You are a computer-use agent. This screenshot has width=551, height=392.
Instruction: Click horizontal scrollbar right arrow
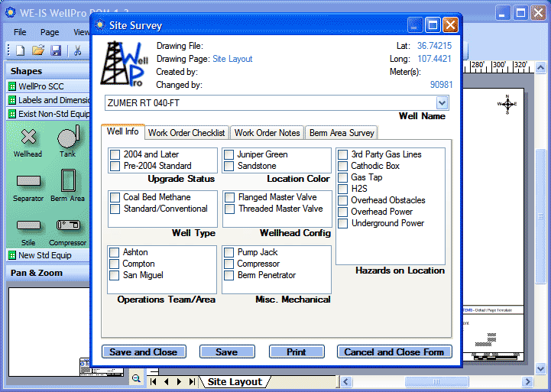click(x=527, y=382)
